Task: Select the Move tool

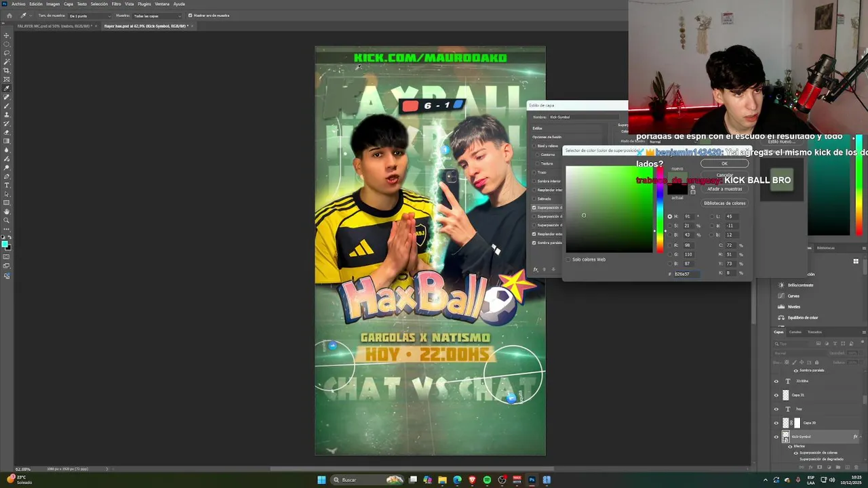Action: pyautogui.click(x=7, y=35)
